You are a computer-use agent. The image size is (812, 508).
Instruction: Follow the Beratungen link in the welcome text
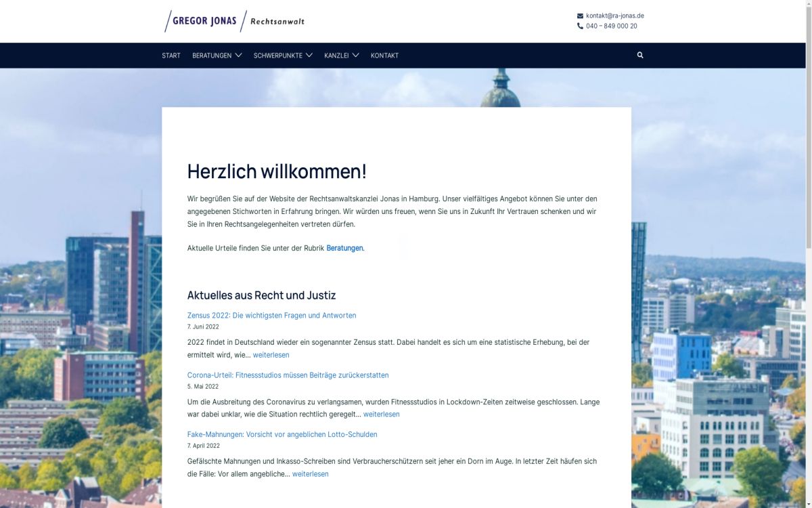pos(344,248)
